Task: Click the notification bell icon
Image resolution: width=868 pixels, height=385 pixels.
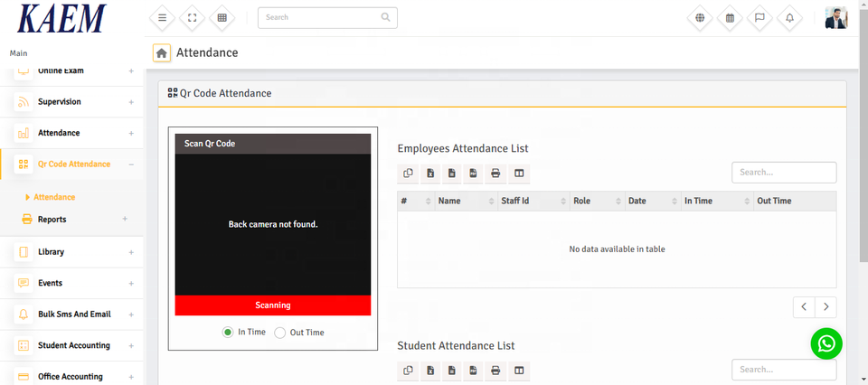Action: pos(789,17)
